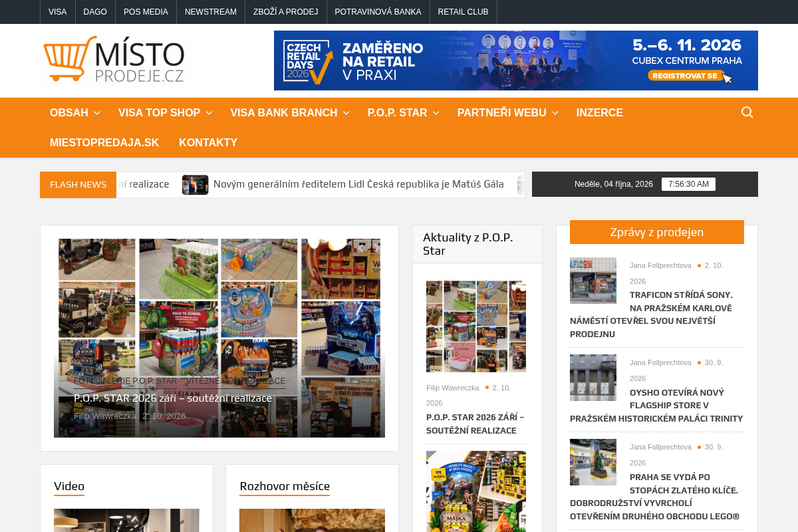Click the Video section heading
Viewport: 798px width, 532px height.
click(69, 486)
